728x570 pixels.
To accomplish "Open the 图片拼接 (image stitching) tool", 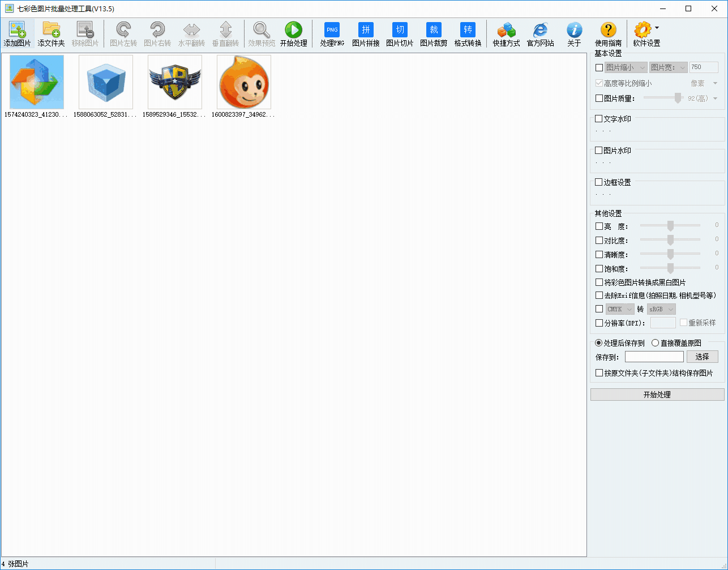I will pos(366,34).
